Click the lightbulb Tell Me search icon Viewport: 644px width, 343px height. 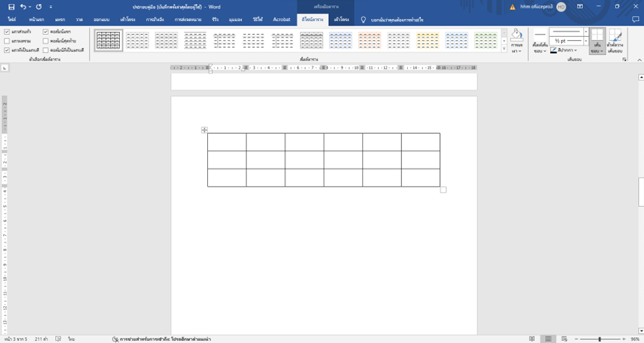[x=363, y=20]
